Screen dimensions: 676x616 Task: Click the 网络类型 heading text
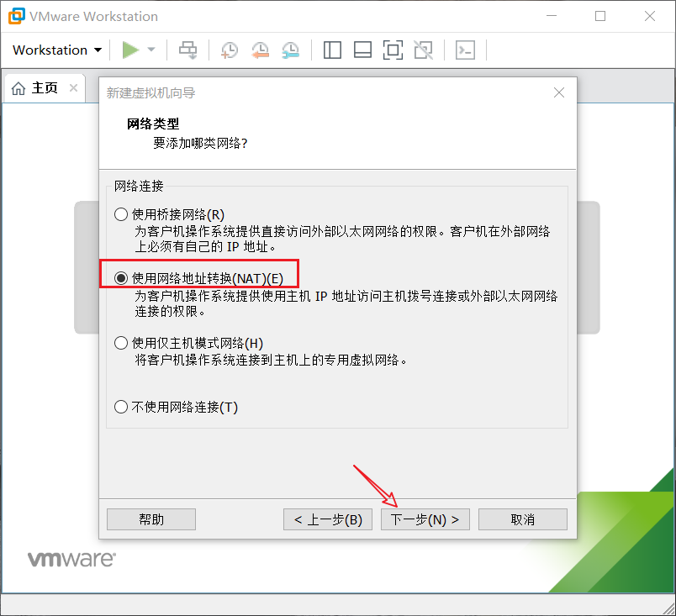pyautogui.click(x=153, y=124)
